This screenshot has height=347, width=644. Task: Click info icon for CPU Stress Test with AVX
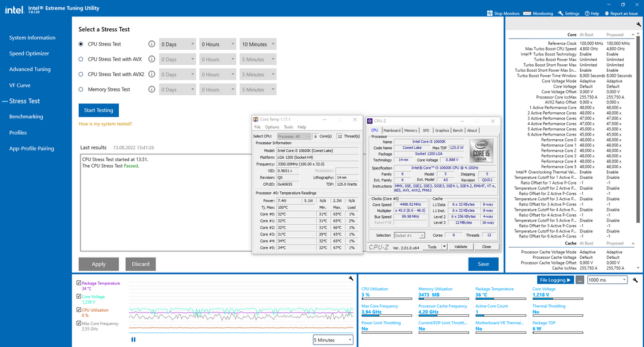[152, 59]
